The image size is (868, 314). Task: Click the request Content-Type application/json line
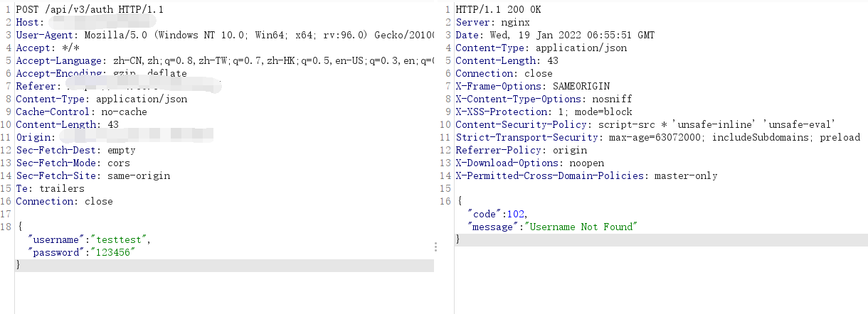(102, 99)
